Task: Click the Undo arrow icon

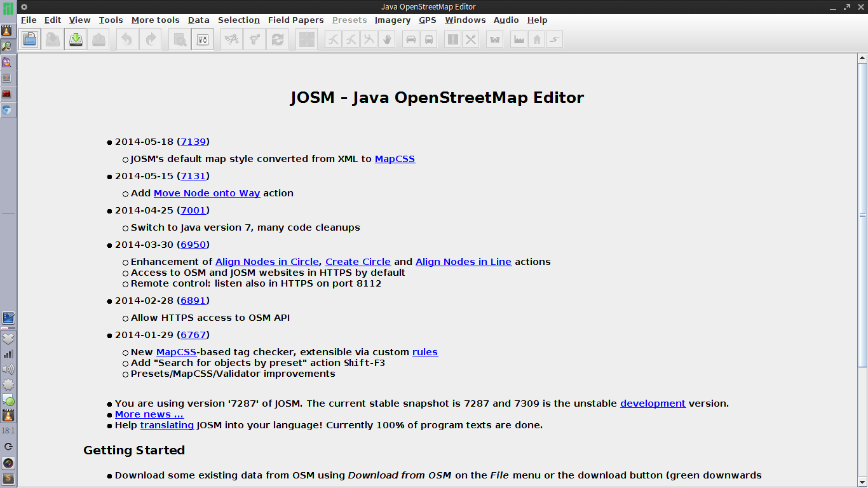Action: click(x=126, y=39)
